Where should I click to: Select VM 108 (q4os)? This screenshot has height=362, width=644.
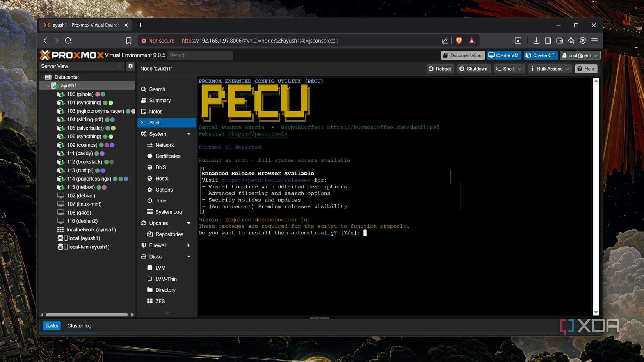pyautogui.click(x=79, y=213)
